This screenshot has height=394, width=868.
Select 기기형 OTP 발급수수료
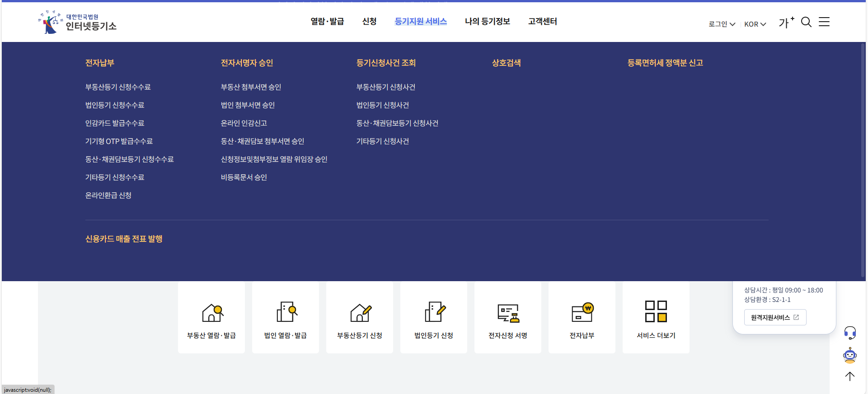(x=119, y=141)
